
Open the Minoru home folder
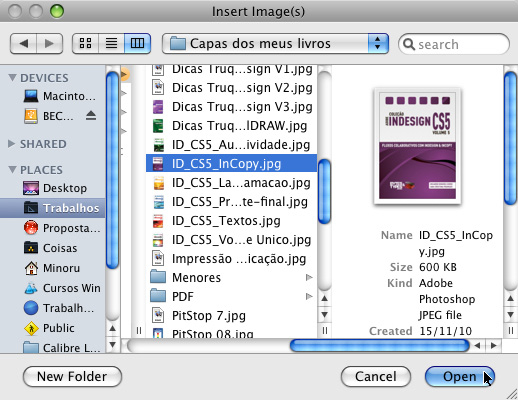(52, 268)
